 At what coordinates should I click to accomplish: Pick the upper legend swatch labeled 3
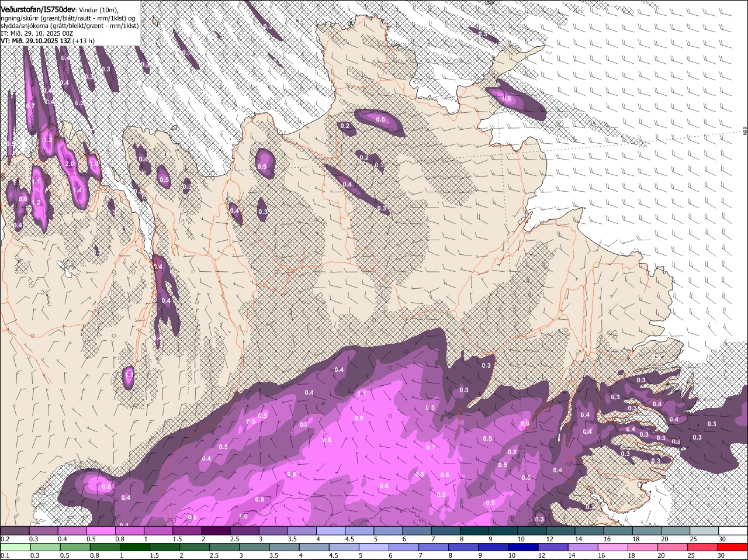tap(273, 531)
